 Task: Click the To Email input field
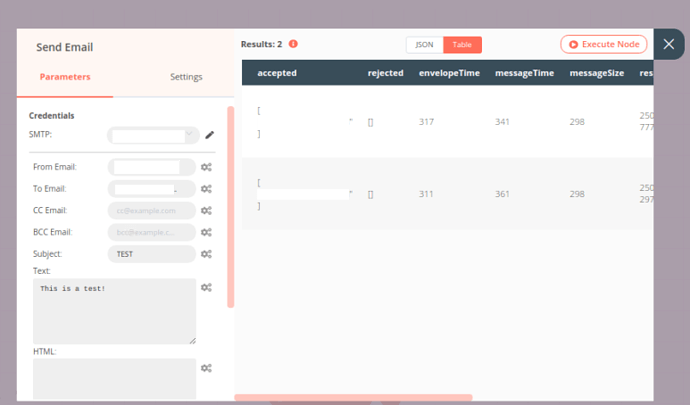coord(151,188)
